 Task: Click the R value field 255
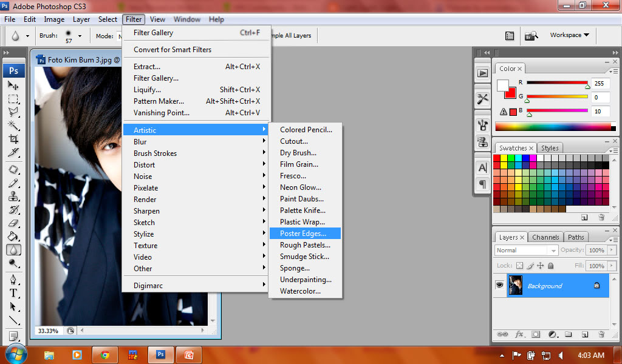[600, 84]
